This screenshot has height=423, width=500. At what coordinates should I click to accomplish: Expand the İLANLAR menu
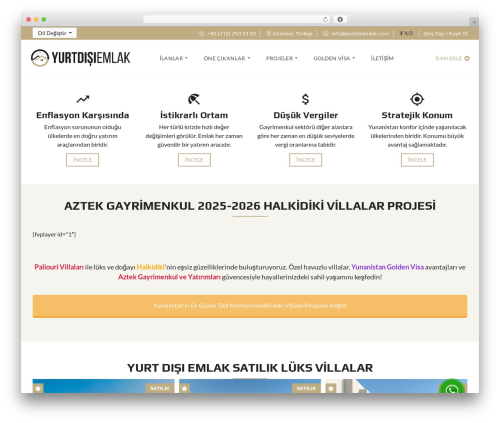(x=173, y=58)
